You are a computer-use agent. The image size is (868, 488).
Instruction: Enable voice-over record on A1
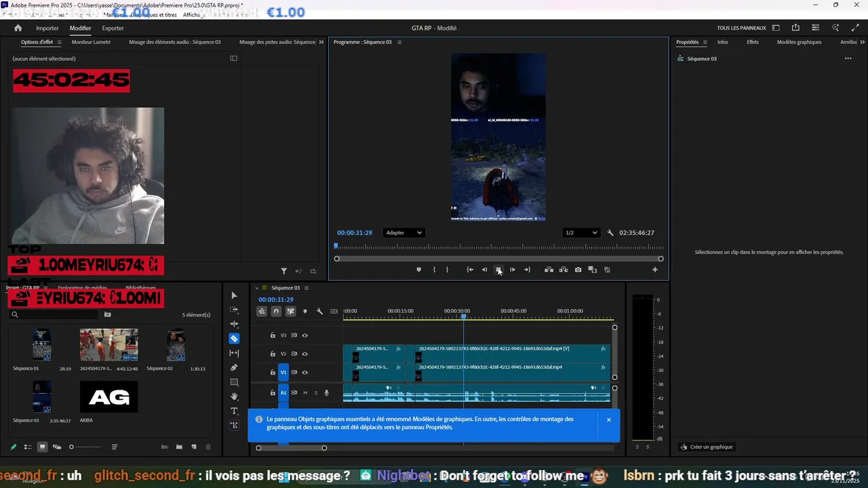326,392
